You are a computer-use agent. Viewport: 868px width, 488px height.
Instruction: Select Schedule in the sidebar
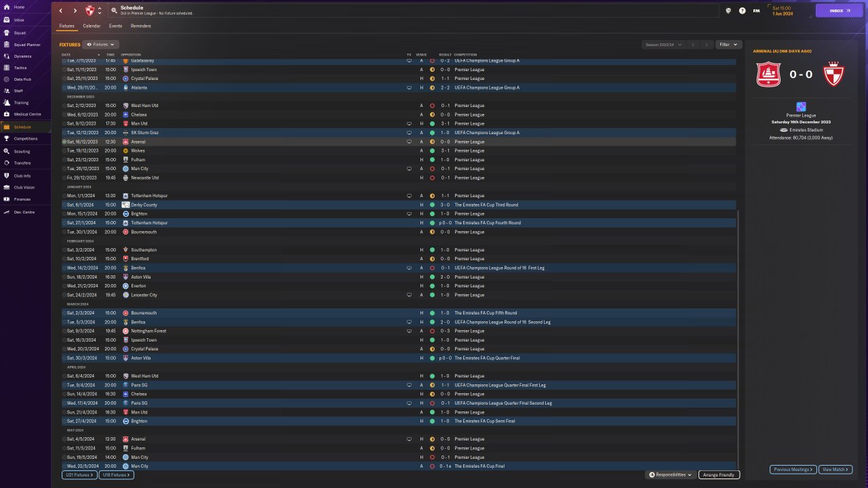(x=25, y=127)
